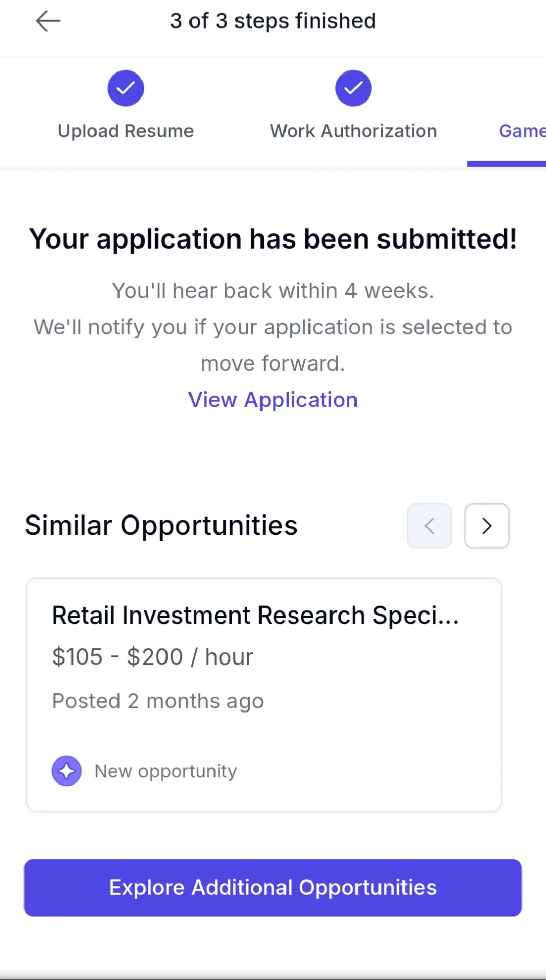The image size is (546, 980).
Task: Click the Work Authorization checkmark circle
Action: click(x=353, y=88)
